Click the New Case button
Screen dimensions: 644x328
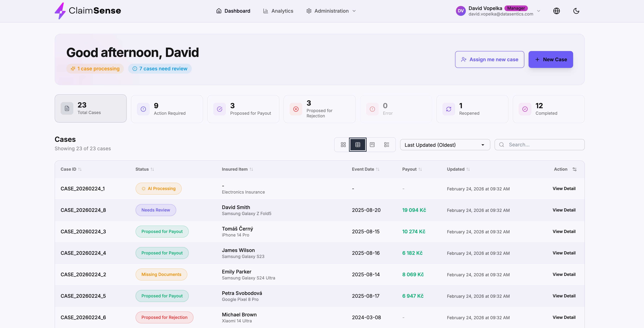(x=550, y=59)
